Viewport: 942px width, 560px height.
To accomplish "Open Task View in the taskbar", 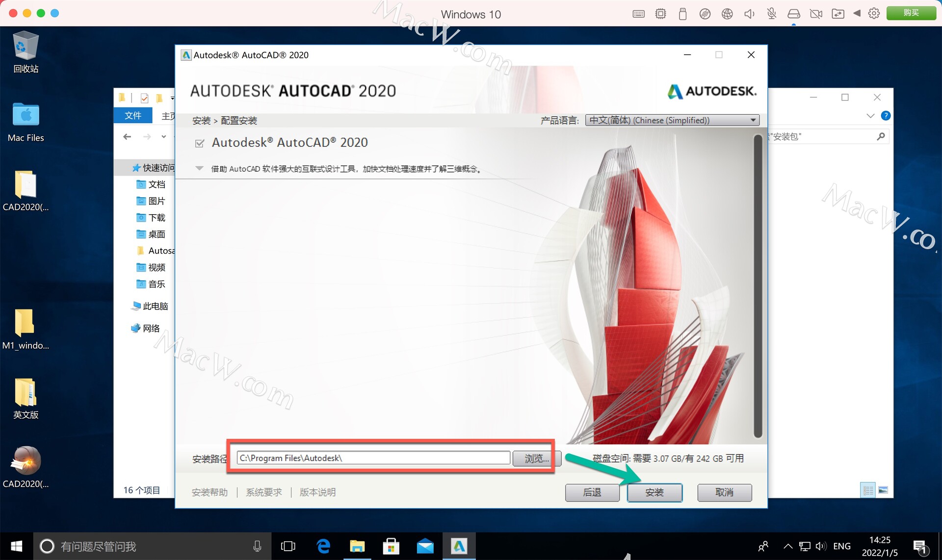I will 288,546.
